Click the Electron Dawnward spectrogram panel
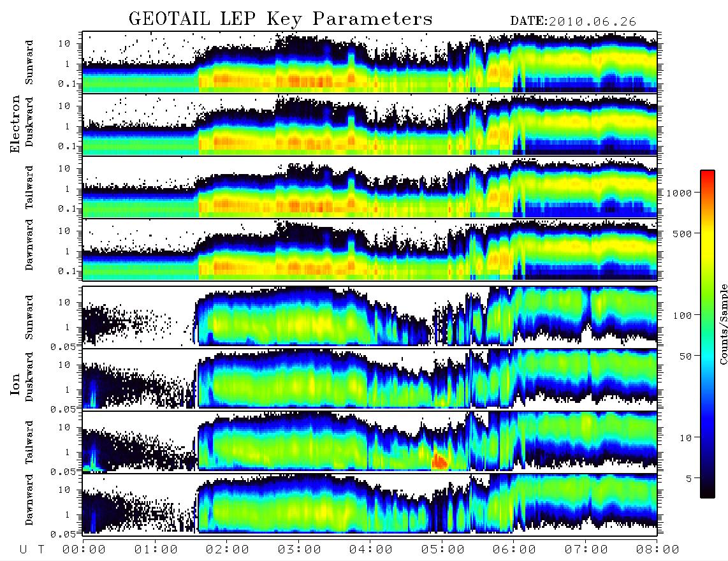Image resolution: width=728 pixels, height=561 pixels. click(x=370, y=250)
